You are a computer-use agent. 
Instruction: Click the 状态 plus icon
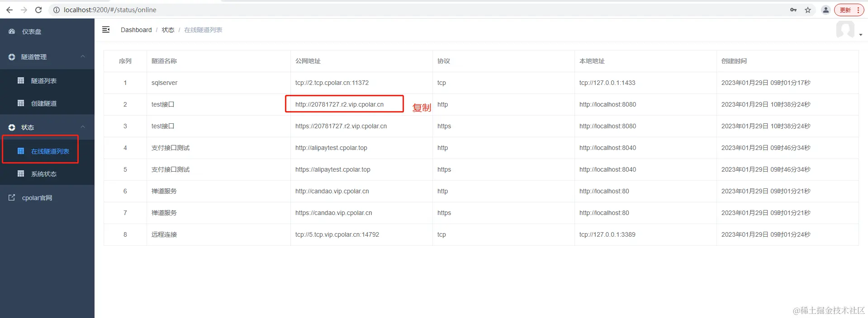tap(12, 127)
